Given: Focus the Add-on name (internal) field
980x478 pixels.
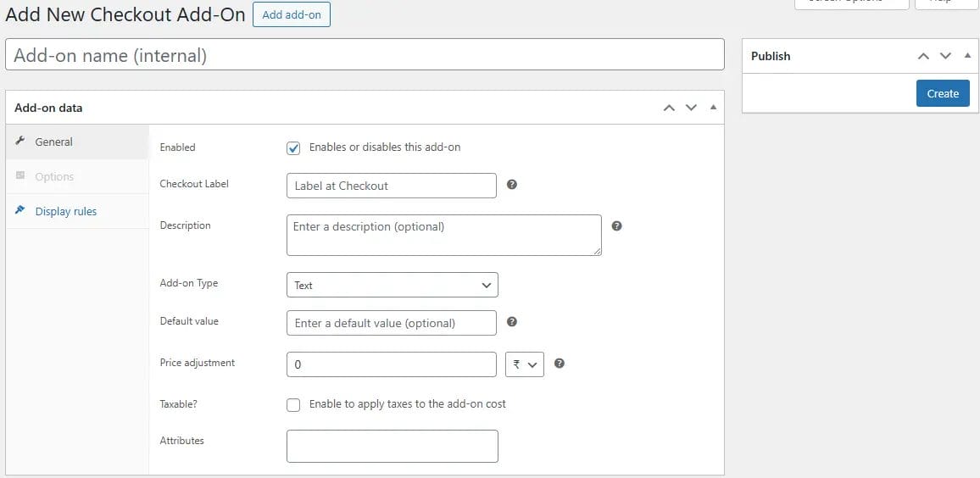Looking at the screenshot, I should 365,55.
